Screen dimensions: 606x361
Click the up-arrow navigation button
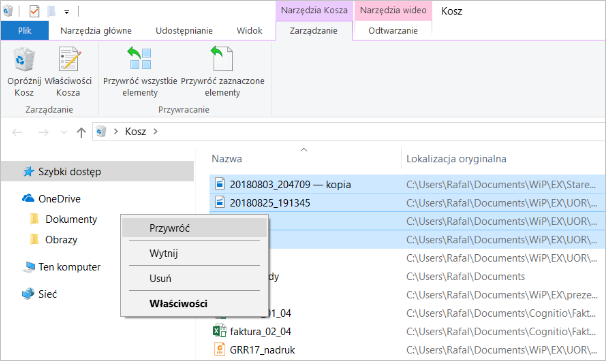click(x=81, y=133)
